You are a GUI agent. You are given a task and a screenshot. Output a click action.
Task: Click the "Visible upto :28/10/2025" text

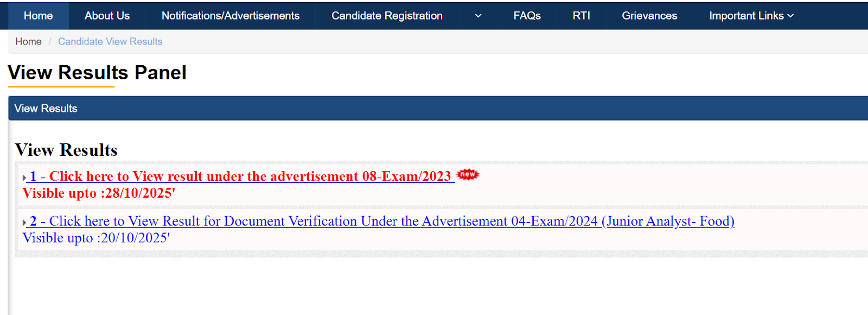tap(99, 193)
